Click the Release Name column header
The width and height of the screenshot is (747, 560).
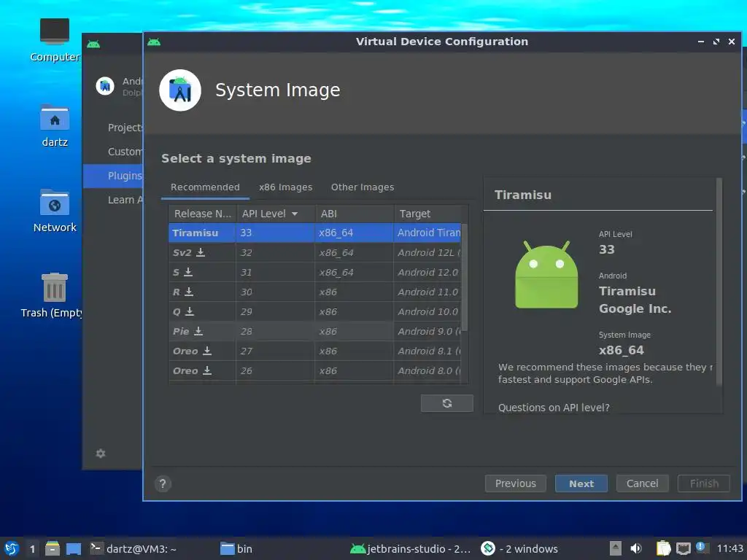203,214
